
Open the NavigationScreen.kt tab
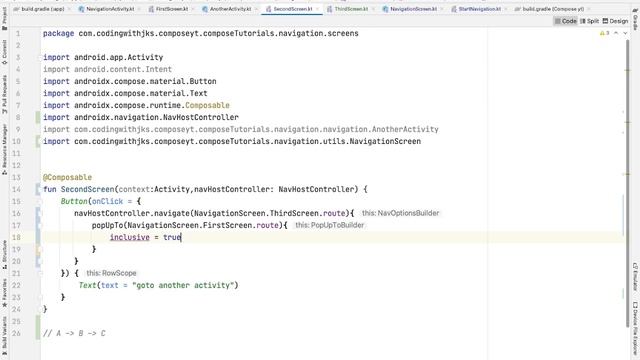click(413, 9)
